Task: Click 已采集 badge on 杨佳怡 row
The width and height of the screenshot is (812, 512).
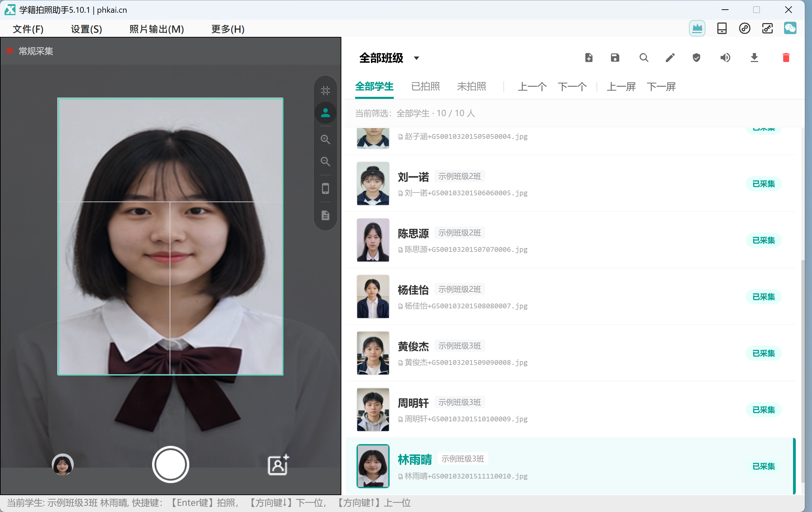Action: [763, 297]
